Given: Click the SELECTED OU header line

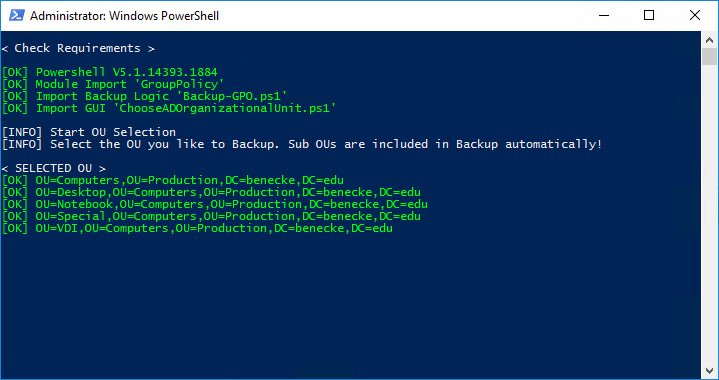Looking at the screenshot, I should [x=54, y=168].
